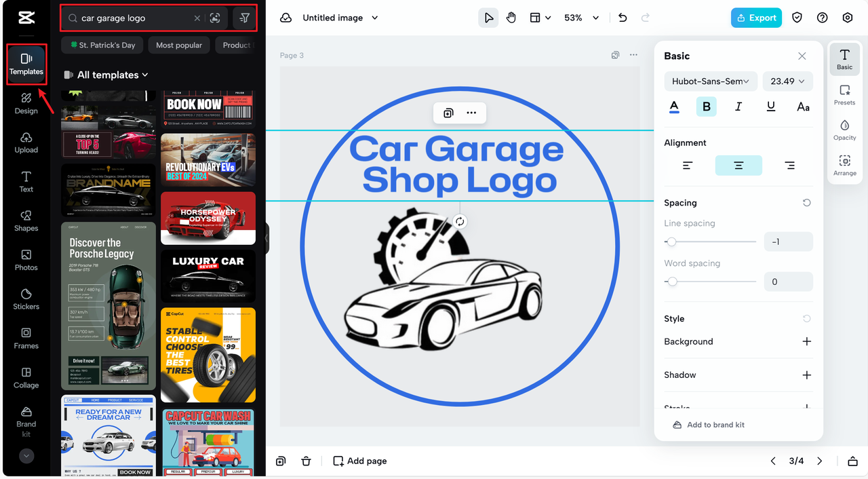Open the CapCut logo home icon

26,18
